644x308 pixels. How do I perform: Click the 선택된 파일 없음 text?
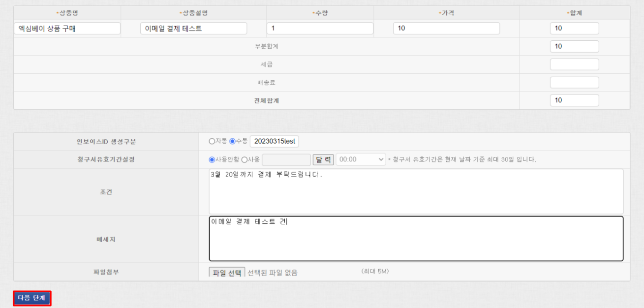pos(273,273)
